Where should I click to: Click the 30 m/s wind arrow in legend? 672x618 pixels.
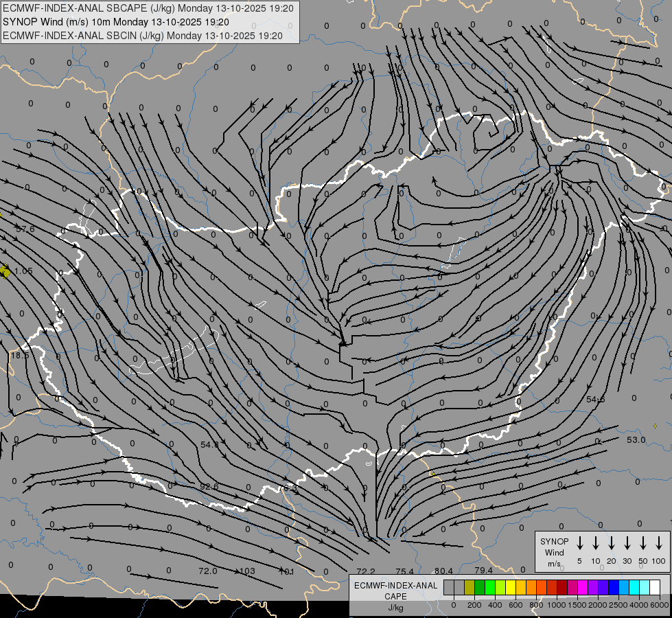pyautogui.click(x=627, y=543)
